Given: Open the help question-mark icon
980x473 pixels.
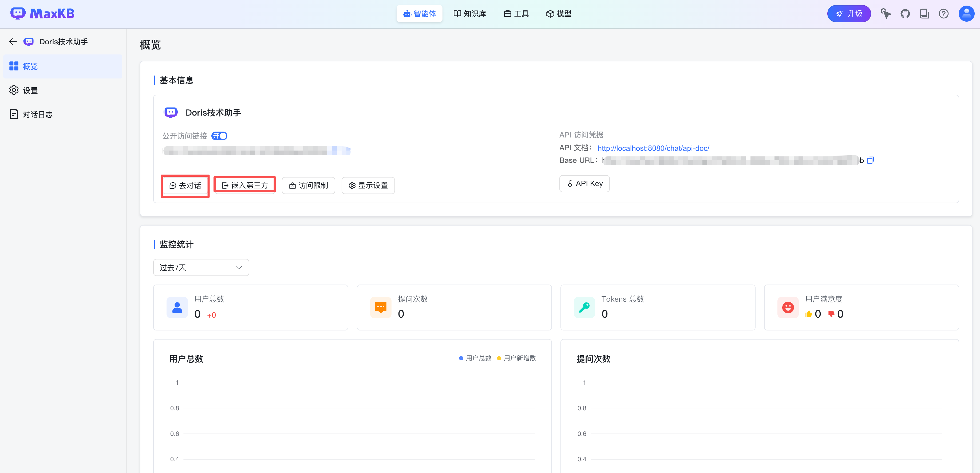Looking at the screenshot, I should (943, 14).
